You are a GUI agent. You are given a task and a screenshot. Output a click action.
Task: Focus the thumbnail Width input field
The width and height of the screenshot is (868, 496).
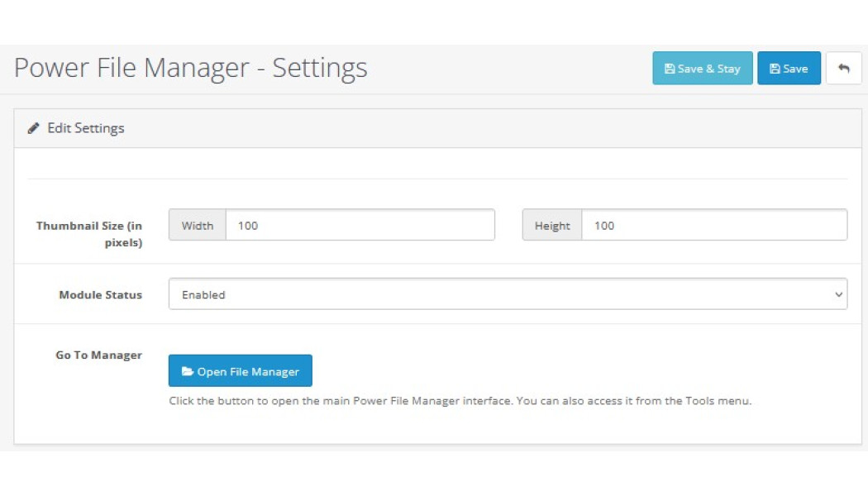click(360, 225)
